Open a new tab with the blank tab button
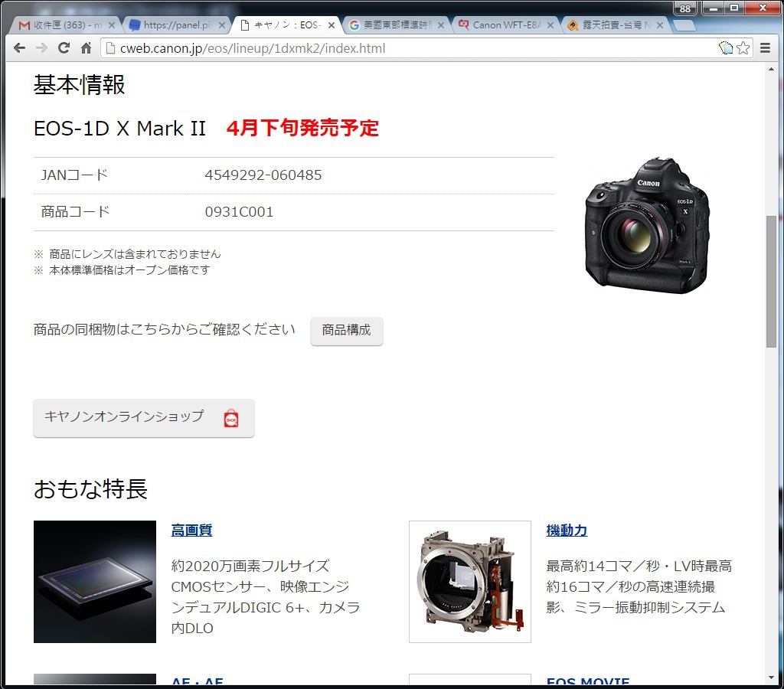The width and height of the screenshot is (784, 689). click(x=684, y=25)
